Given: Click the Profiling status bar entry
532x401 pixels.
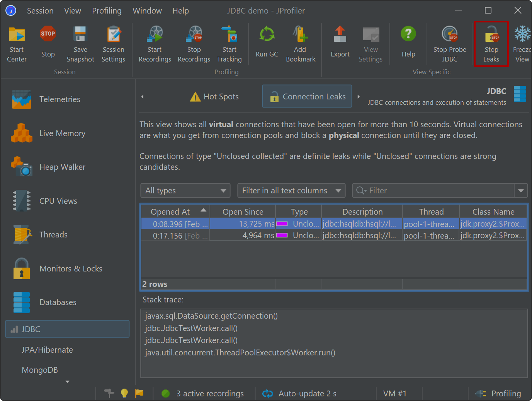Looking at the screenshot, I should click(498, 394).
